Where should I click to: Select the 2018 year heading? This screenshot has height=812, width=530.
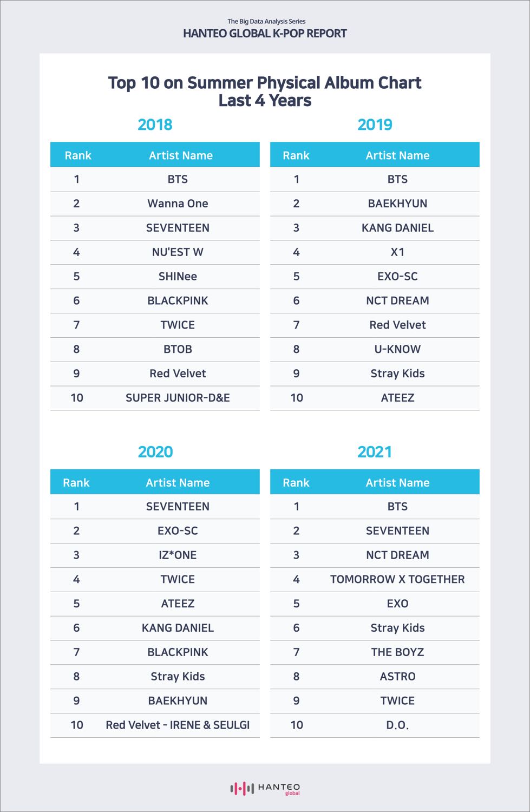click(155, 125)
